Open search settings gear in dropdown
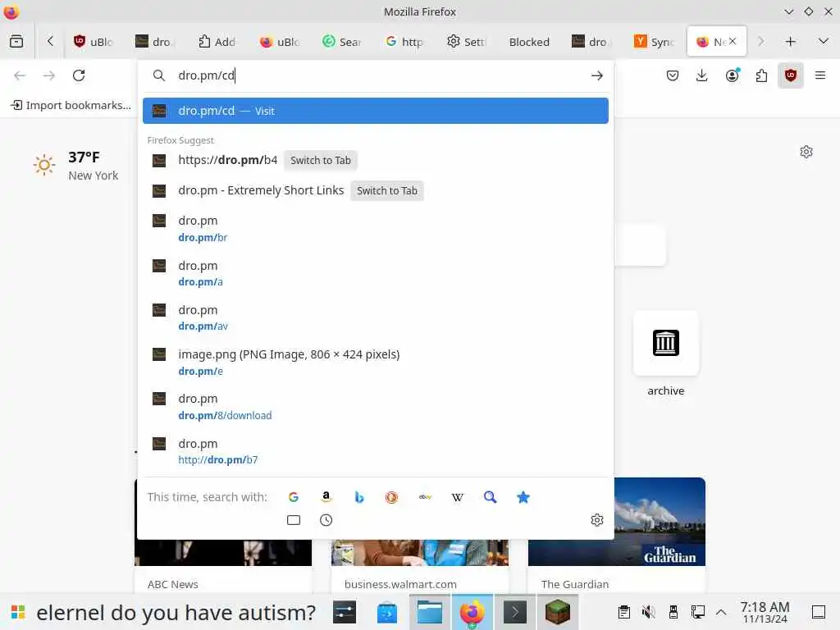 (597, 520)
